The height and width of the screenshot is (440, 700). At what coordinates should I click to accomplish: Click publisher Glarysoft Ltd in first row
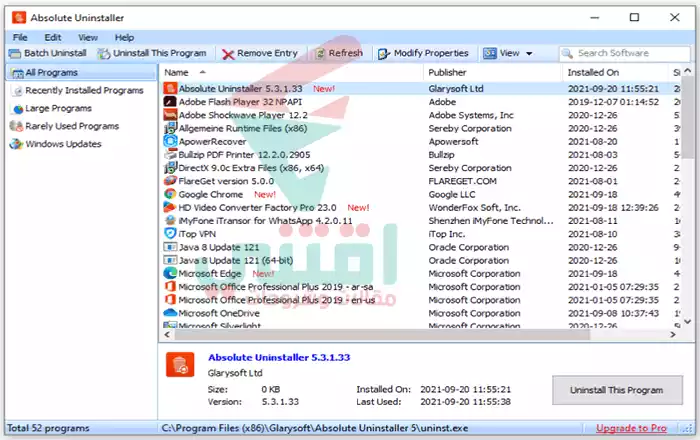[456, 88]
